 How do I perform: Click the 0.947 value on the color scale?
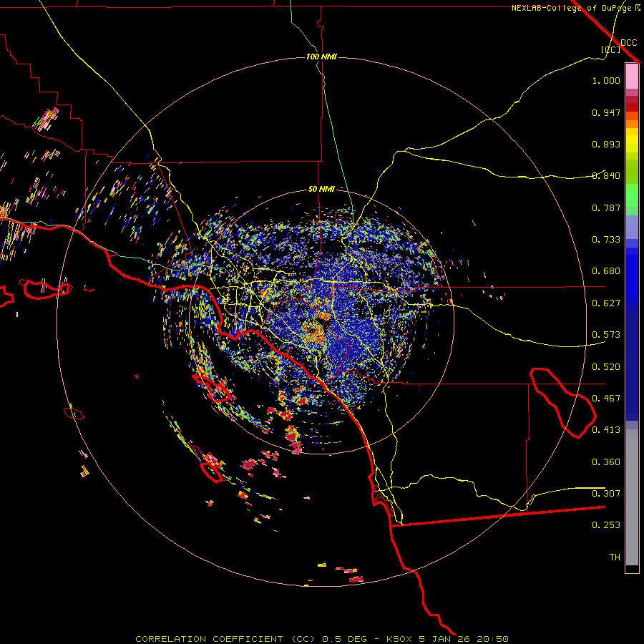606,112
